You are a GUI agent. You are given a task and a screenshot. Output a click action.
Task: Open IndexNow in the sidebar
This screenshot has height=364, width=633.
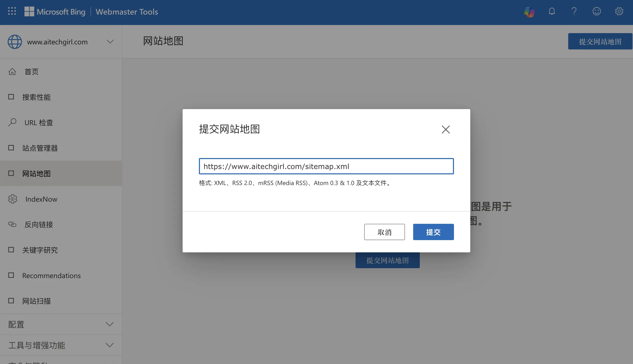[61, 199]
